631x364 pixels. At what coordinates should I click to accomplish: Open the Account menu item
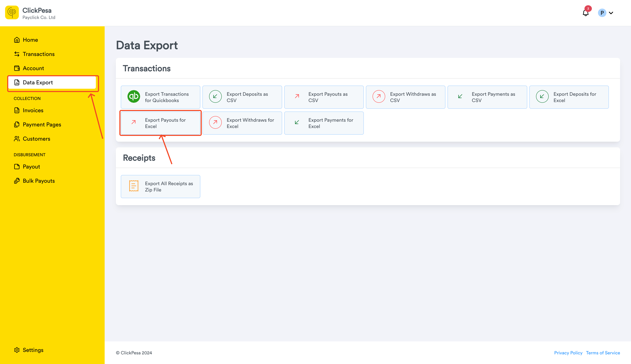click(x=52, y=68)
